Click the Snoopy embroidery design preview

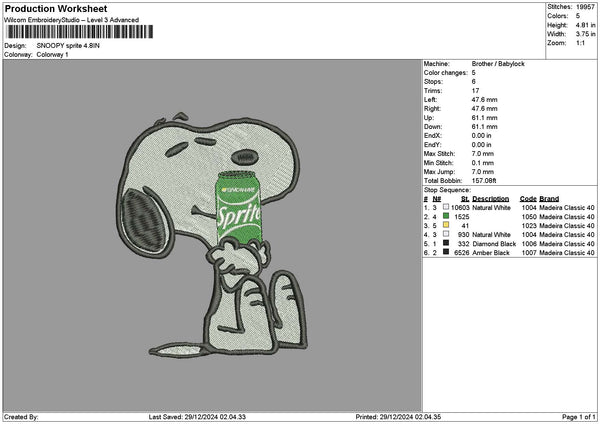[212, 235]
